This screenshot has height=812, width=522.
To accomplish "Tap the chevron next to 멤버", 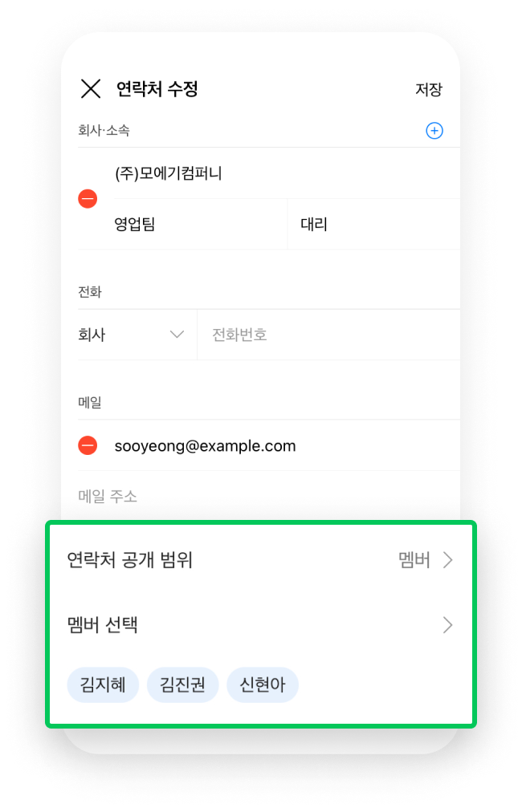I will click(x=448, y=560).
